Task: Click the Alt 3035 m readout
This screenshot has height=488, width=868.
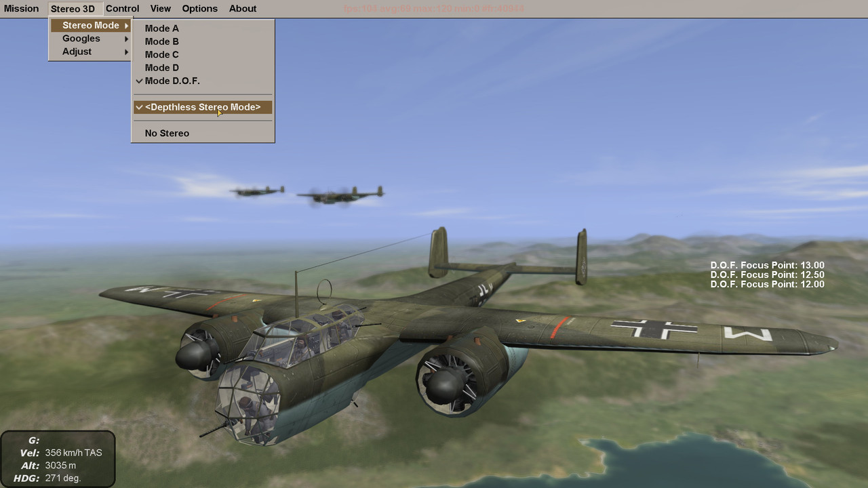Action: pos(49,466)
